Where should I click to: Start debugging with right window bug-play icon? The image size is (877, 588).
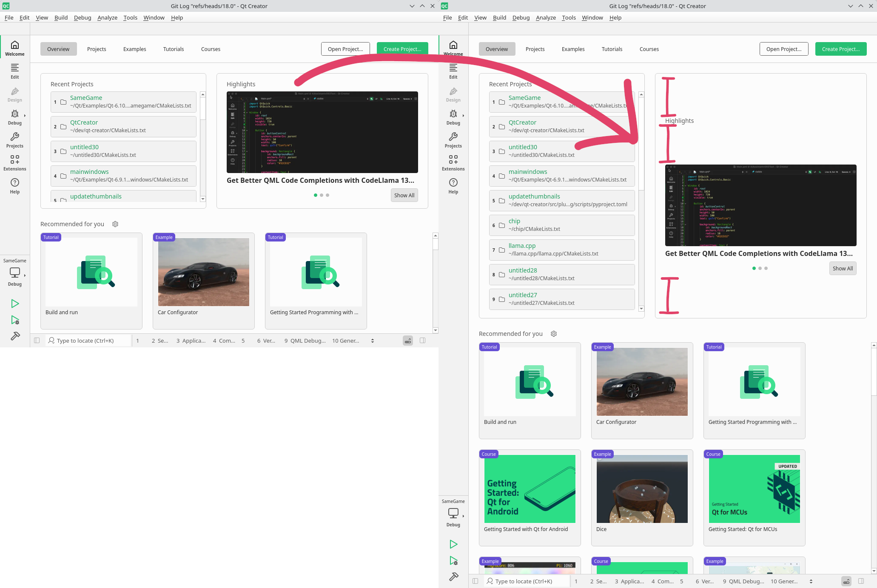pos(453,560)
